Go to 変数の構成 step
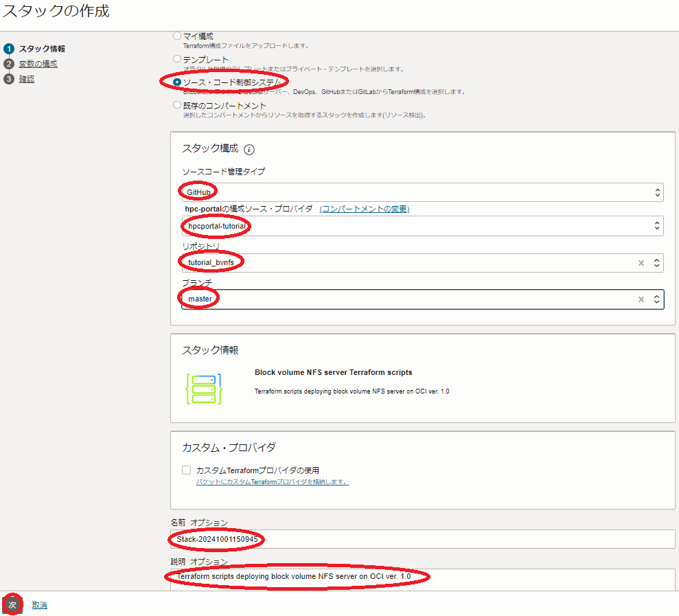Image resolution: width=679 pixels, height=616 pixels. 38,64
